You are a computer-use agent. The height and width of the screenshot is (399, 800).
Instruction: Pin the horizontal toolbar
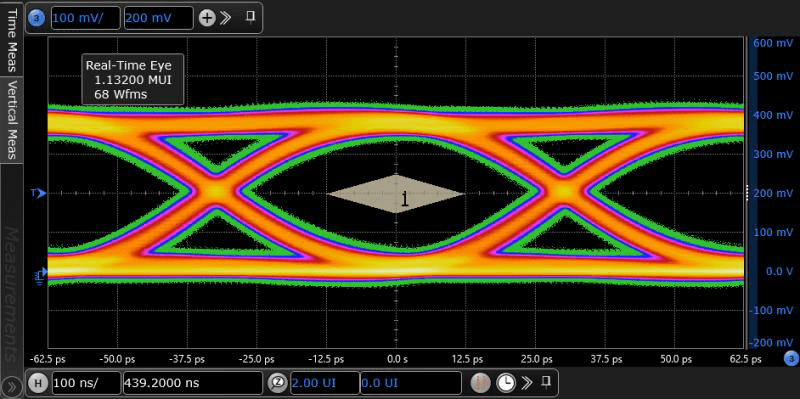pyautogui.click(x=546, y=382)
